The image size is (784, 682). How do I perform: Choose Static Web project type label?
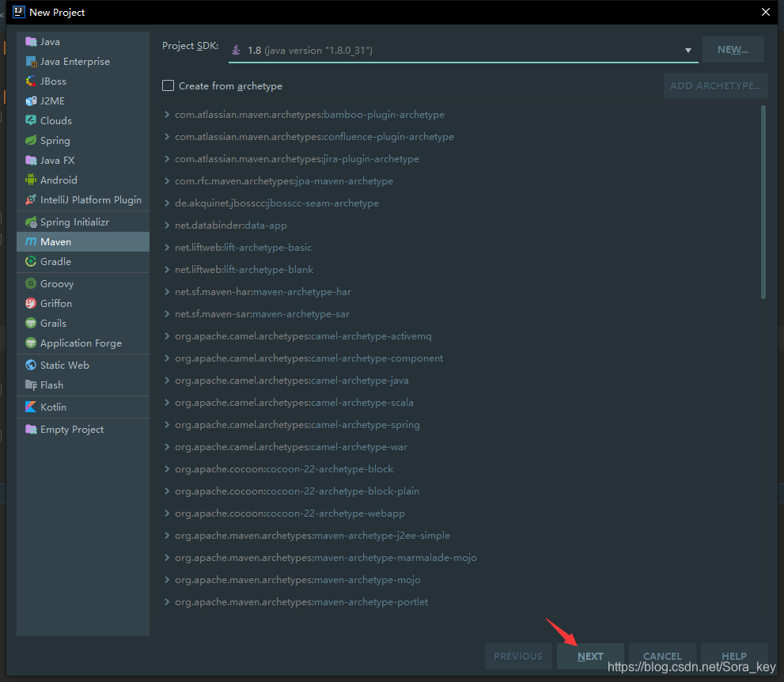(x=65, y=365)
